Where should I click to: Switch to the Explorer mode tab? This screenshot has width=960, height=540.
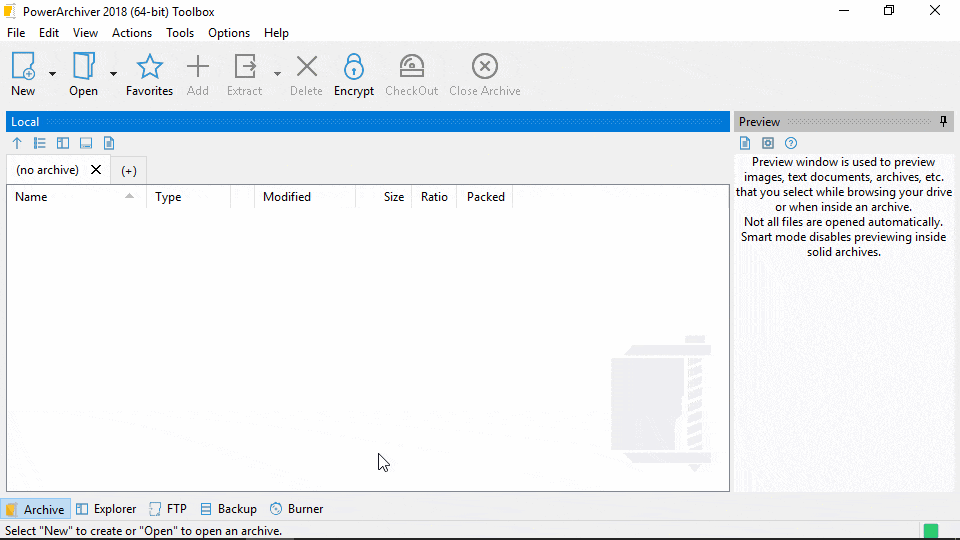point(106,509)
